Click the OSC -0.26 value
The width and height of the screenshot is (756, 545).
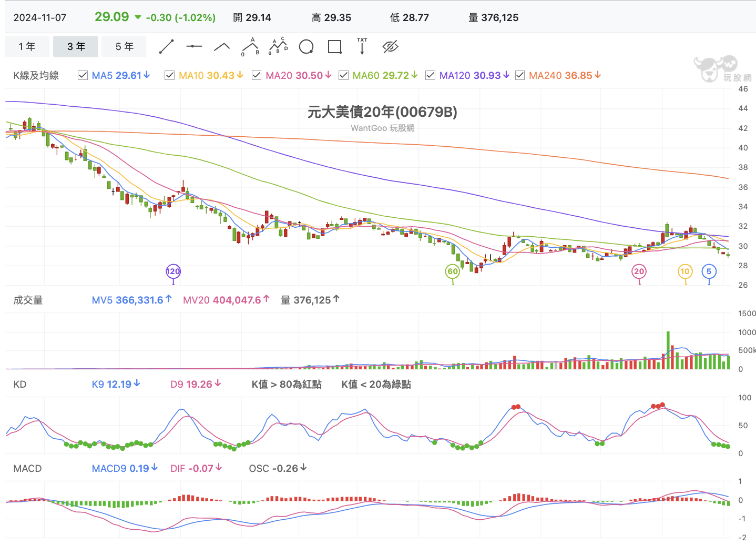click(x=278, y=468)
